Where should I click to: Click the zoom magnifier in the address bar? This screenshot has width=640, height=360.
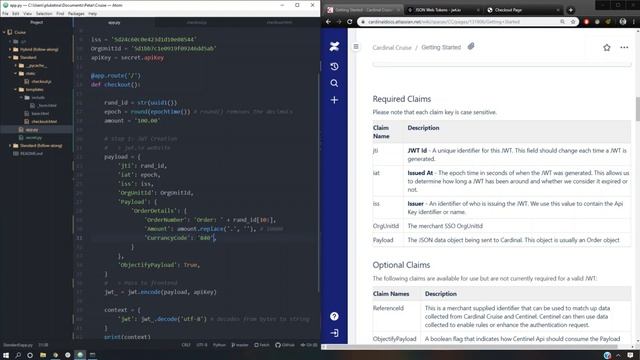pos(562,22)
